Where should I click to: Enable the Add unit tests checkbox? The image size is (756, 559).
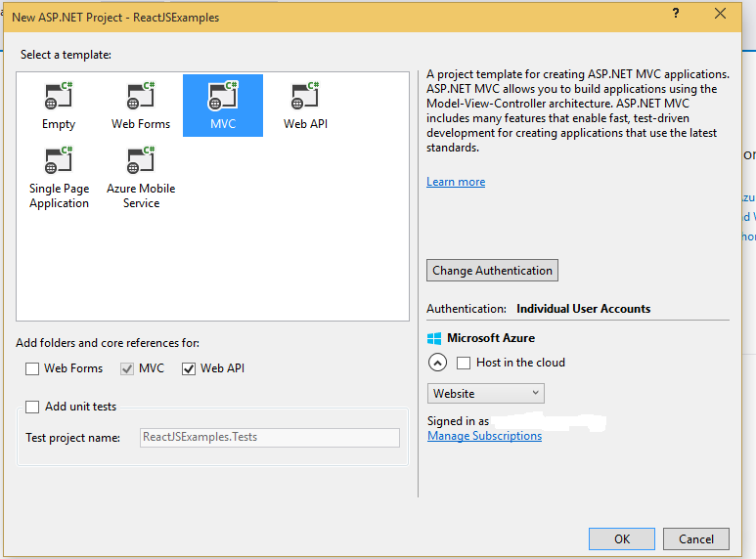click(x=32, y=407)
